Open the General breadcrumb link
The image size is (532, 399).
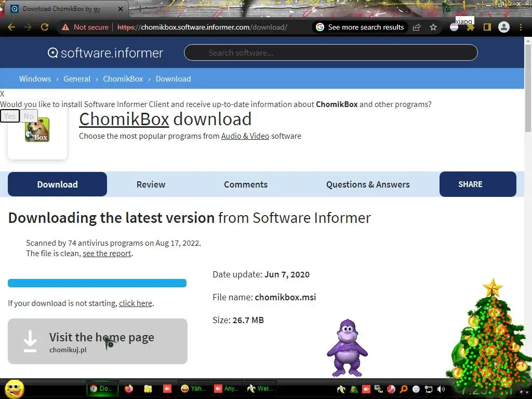[x=77, y=79]
